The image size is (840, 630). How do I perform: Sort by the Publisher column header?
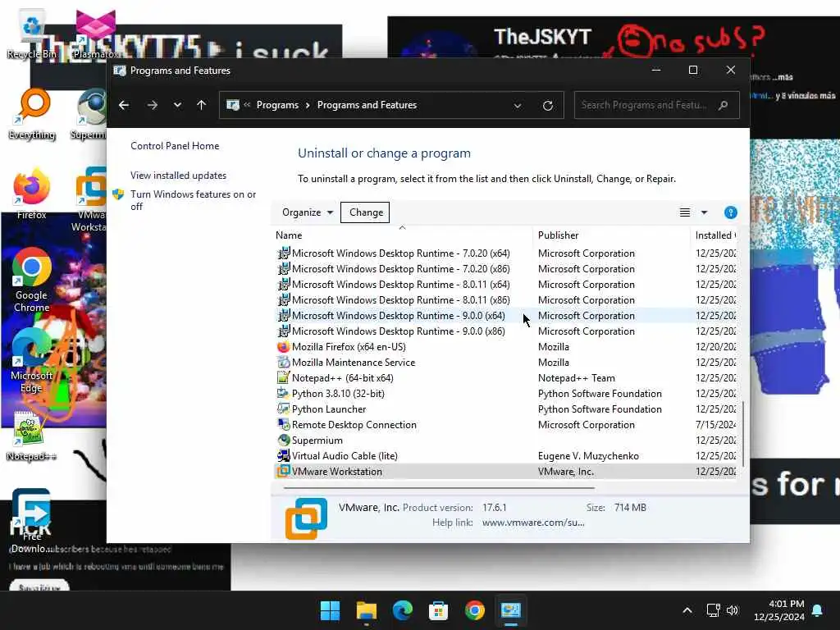[558, 235]
